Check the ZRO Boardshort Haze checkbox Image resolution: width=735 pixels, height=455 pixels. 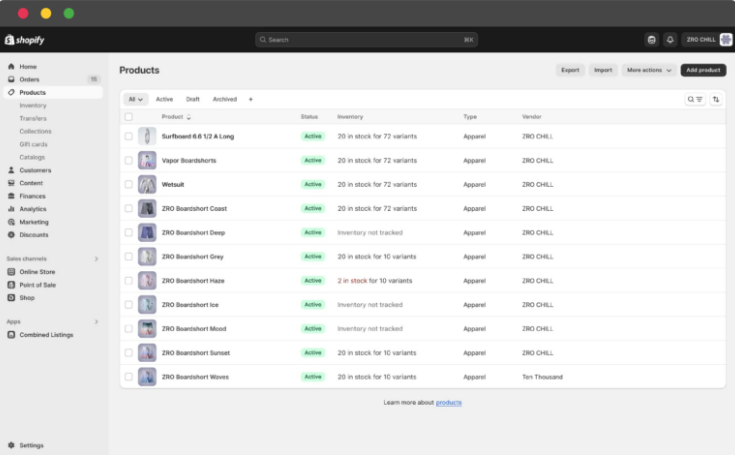[128, 281]
